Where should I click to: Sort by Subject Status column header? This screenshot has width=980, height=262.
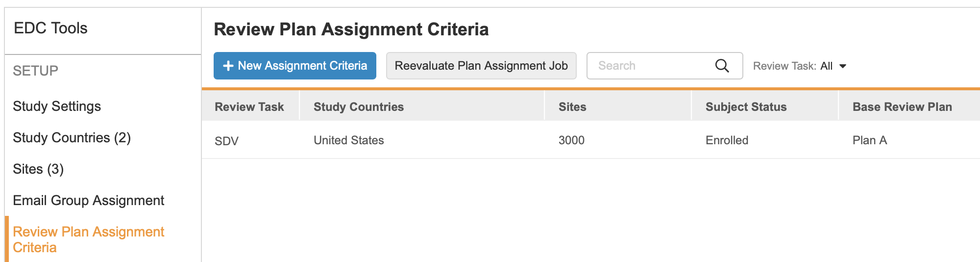746,107
